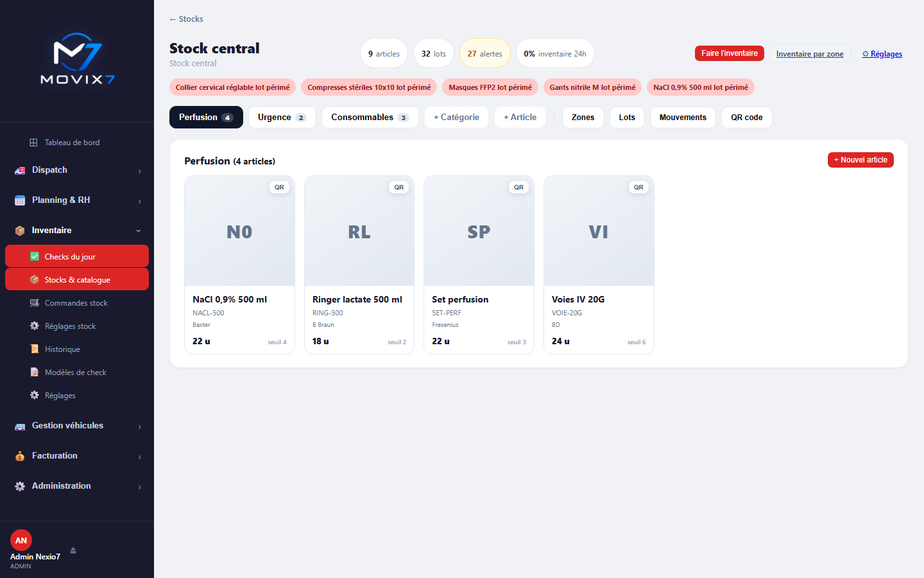The width and height of the screenshot is (924, 578).
Task: Open QR badge on Ringer lactate card
Action: tap(399, 188)
